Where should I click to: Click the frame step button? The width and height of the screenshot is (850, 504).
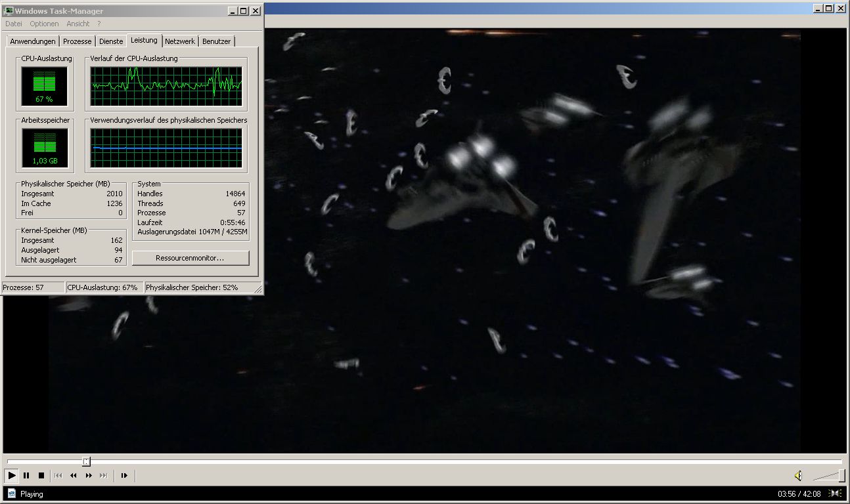[124, 476]
